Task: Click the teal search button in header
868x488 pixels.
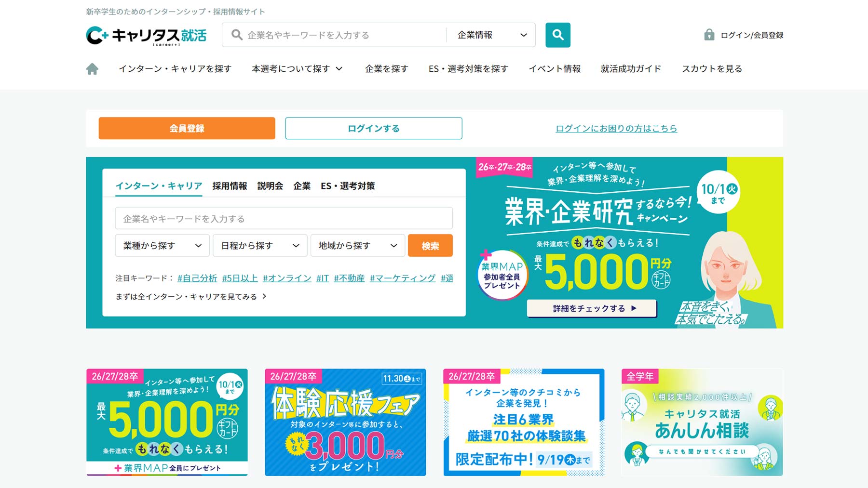Action: click(558, 35)
